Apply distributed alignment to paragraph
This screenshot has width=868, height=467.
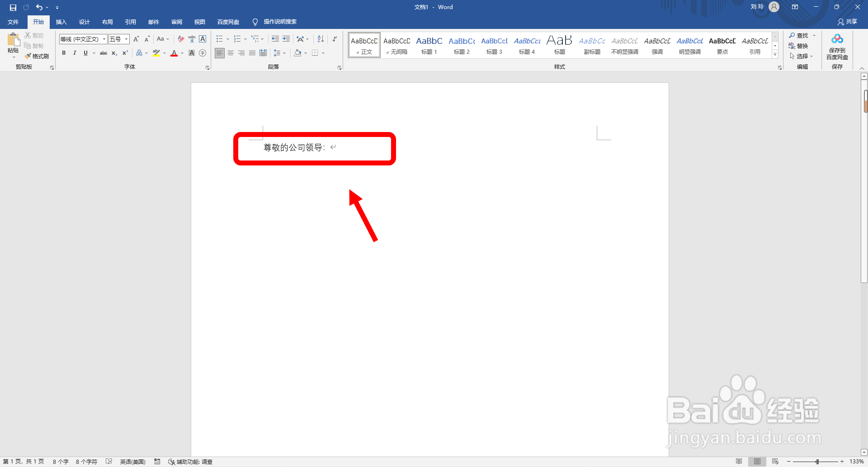click(x=263, y=53)
